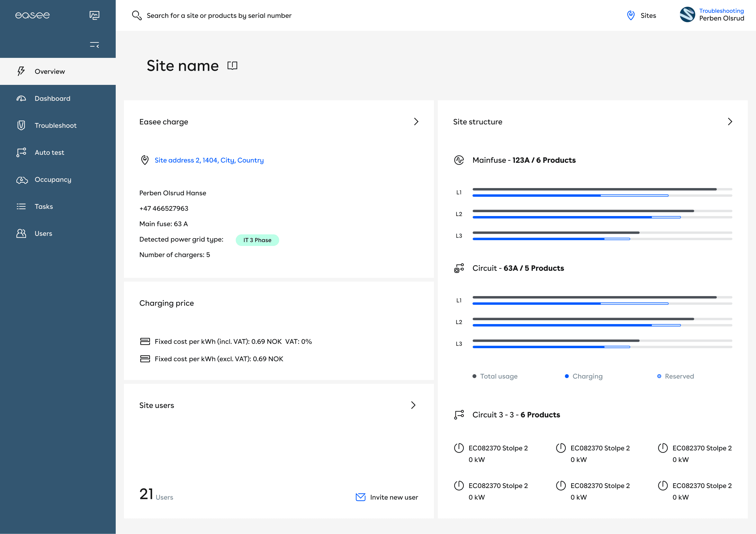Expand the Site structure card chevron
The image size is (756, 534).
tap(730, 122)
